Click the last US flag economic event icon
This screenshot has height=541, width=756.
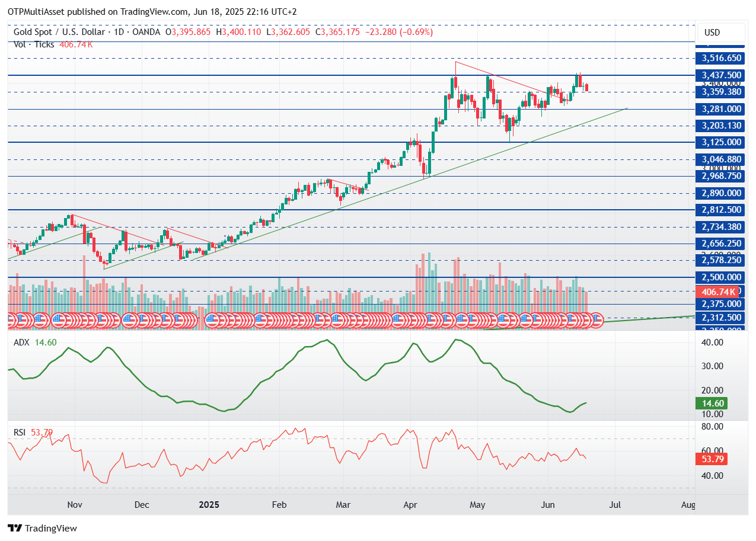[x=596, y=321]
